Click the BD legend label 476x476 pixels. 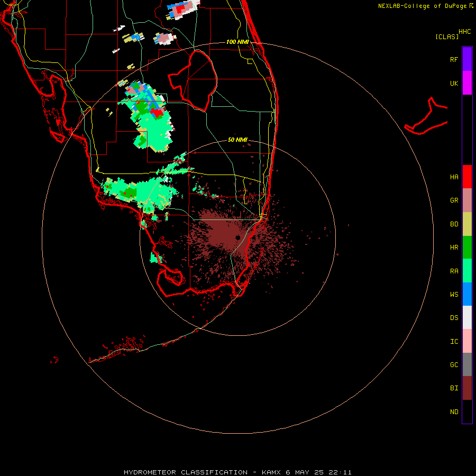(x=454, y=224)
